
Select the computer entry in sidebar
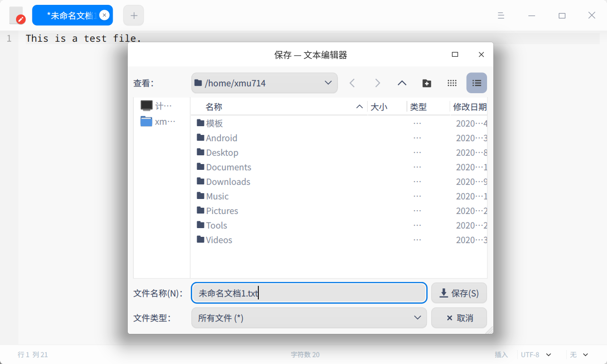156,105
